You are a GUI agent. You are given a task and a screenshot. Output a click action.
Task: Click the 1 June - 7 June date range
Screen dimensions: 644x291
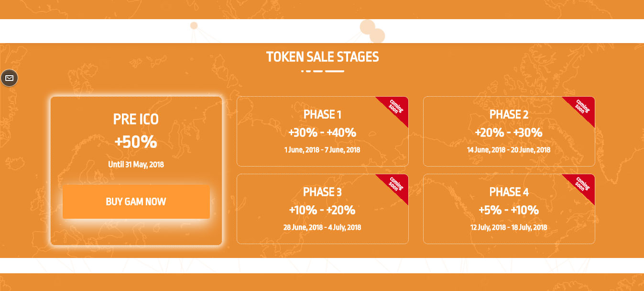[x=322, y=150]
